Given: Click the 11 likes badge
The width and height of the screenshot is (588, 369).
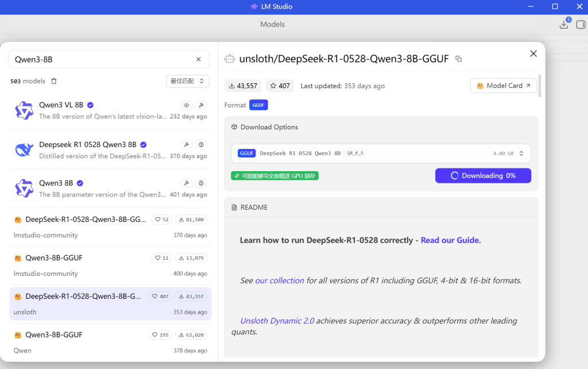Looking at the screenshot, I should tap(161, 258).
